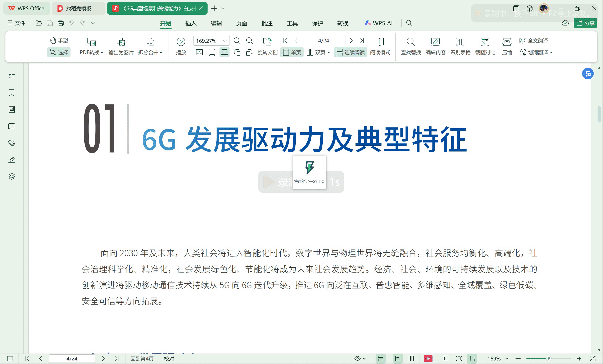
Task: Activate the Select (选择) tool
Action: [59, 52]
